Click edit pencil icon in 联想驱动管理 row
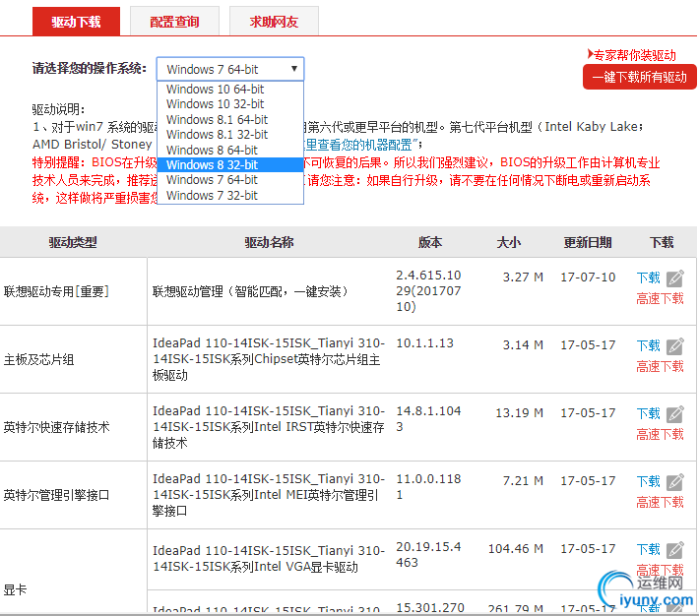Viewport: 699px width, 616px height. (675, 278)
